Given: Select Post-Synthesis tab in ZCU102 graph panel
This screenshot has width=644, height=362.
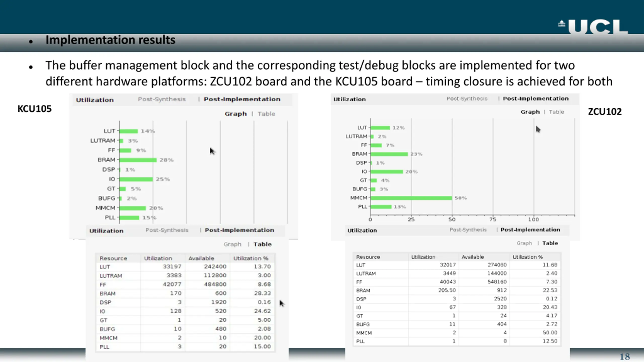Looking at the screenshot, I should coord(467,99).
